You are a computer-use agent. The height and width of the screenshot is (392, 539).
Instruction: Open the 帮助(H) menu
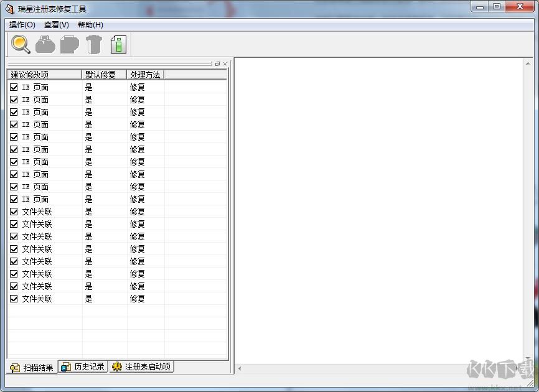click(89, 25)
